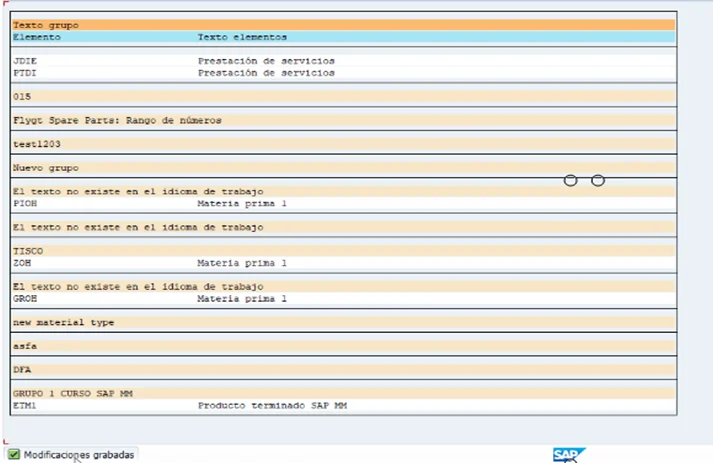Click the 'Elemento' column header
This screenshot has width=713, height=463.
pos(37,37)
